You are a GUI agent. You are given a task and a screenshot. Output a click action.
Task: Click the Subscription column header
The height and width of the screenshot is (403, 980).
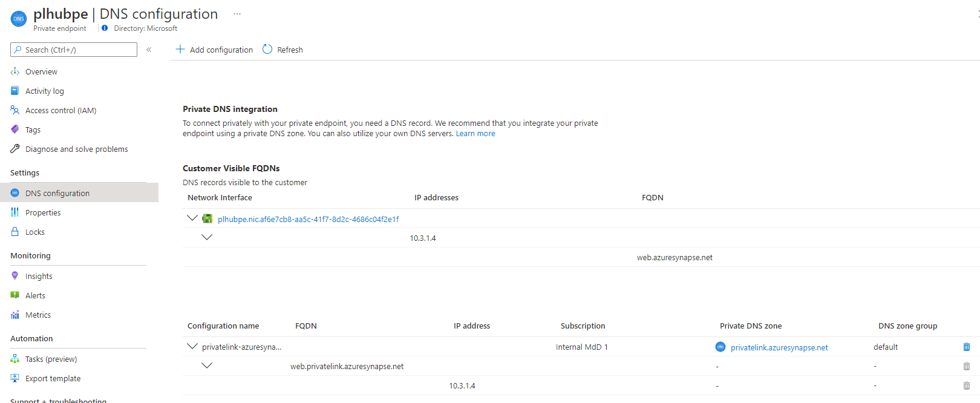pos(583,326)
